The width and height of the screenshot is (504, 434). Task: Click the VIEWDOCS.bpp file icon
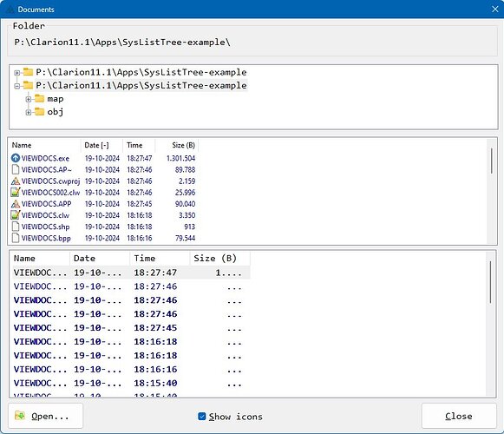click(x=16, y=238)
